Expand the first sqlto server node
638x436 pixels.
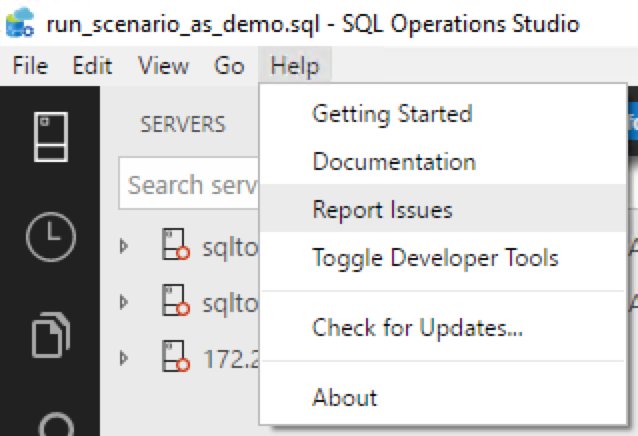[124, 246]
